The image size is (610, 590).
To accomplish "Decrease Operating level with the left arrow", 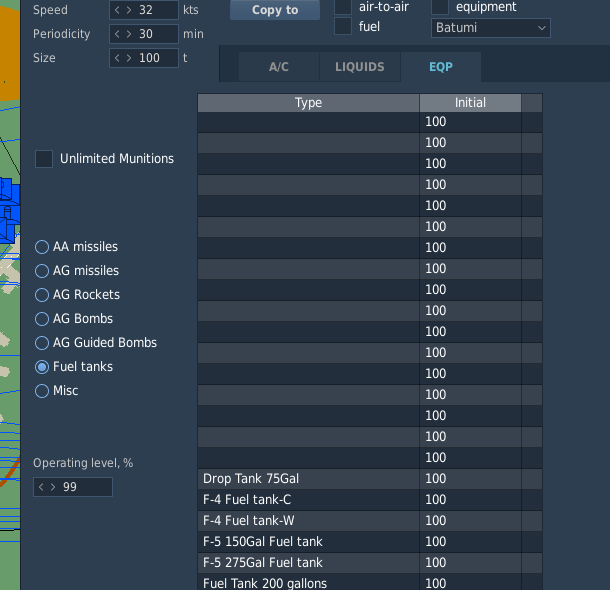I will [41, 487].
